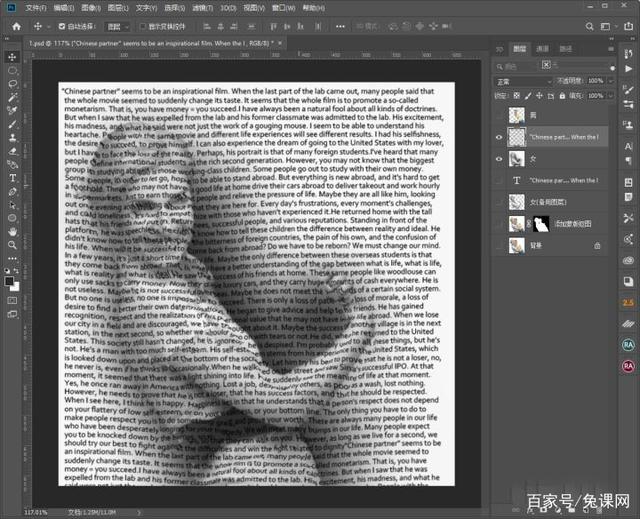Open the fill slider dropdown arrow
The width and height of the screenshot is (640, 519).
[x=610, y=96]
